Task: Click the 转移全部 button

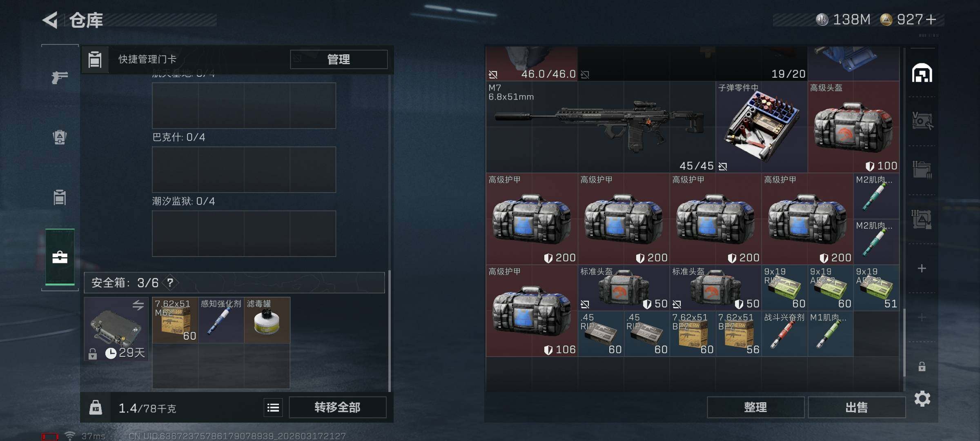Action: [x=337, y=407]
